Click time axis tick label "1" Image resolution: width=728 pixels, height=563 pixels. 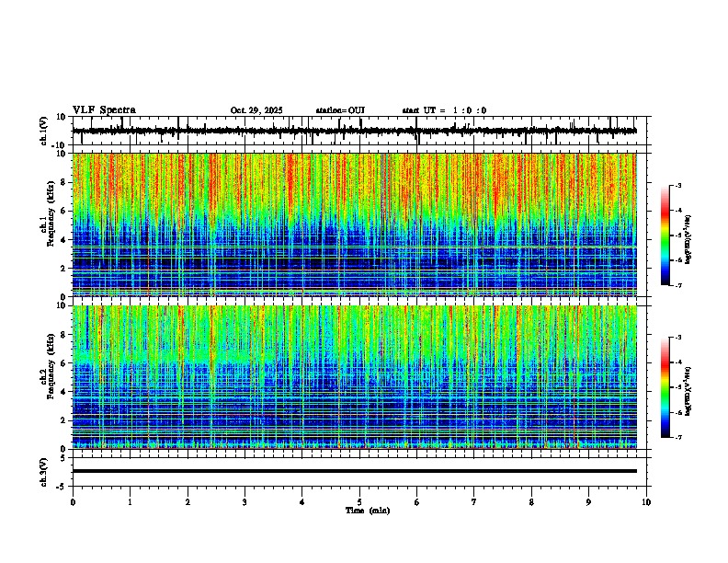click(x=130, y=502)
